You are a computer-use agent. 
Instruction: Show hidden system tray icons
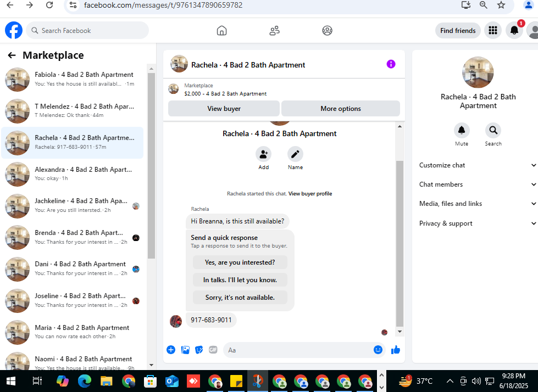pos(450,381)
